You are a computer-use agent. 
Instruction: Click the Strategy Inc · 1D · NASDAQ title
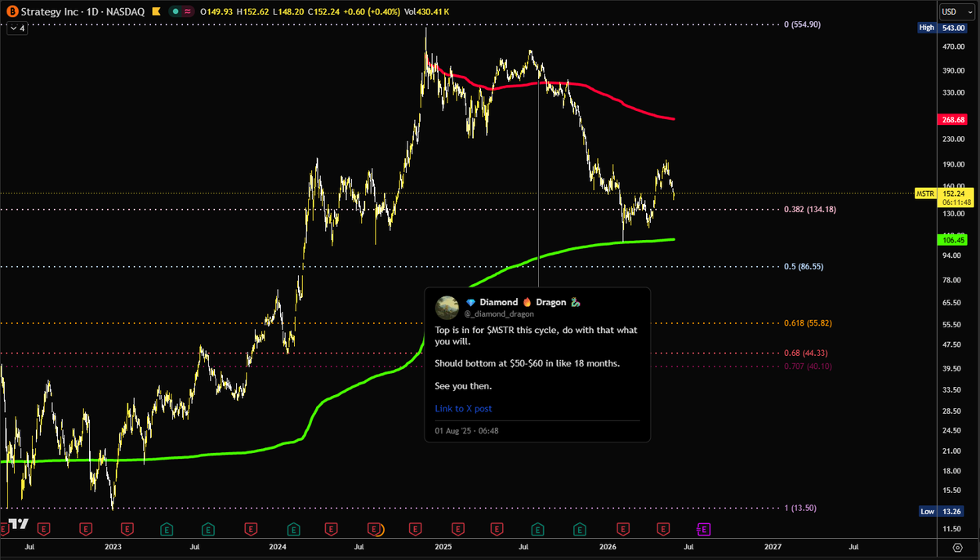[x=84, y=12]
